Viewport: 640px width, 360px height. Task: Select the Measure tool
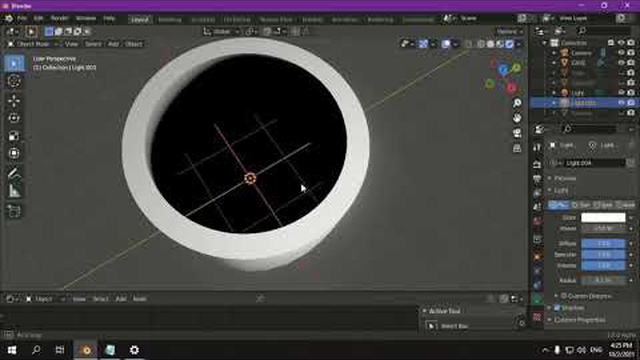14,191
